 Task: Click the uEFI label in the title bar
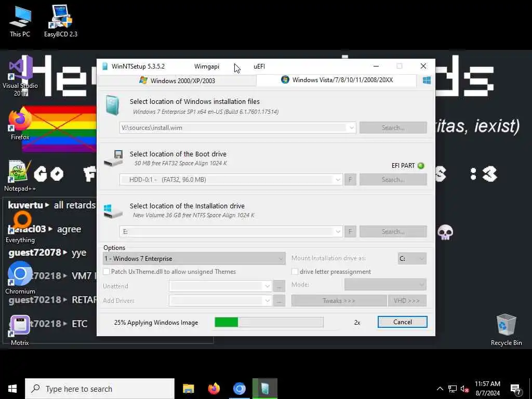259,66
